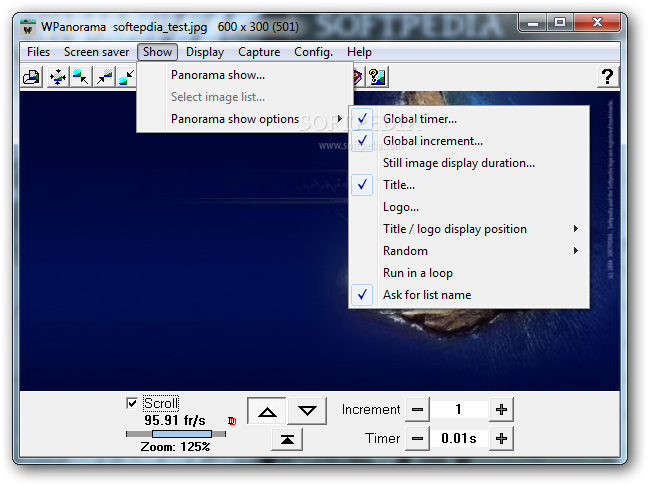Enable Run in a loop
Image resolution: width=648 pixels, height=485 pixels.
point(469,273)
